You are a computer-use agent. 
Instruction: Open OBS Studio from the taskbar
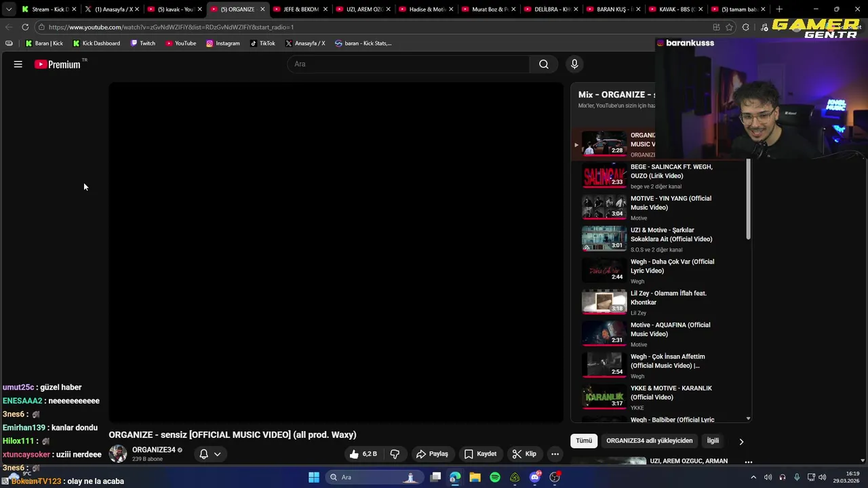tap(555, 477)
